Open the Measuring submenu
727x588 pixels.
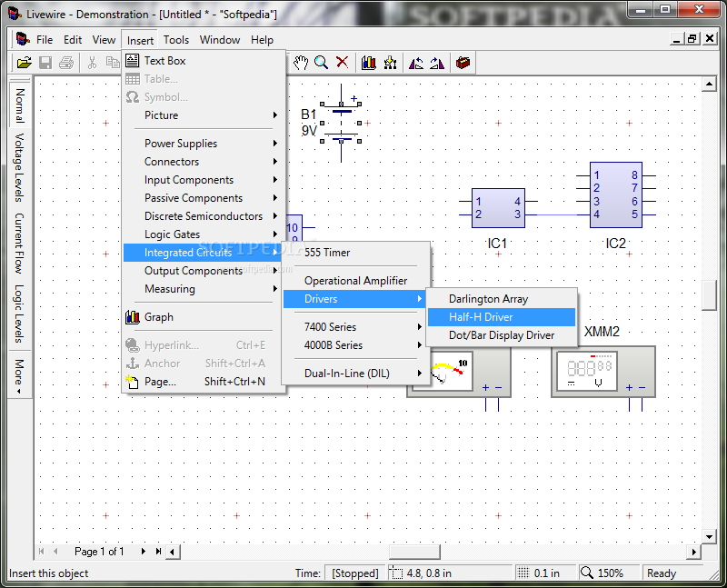(x=204, y=289)
